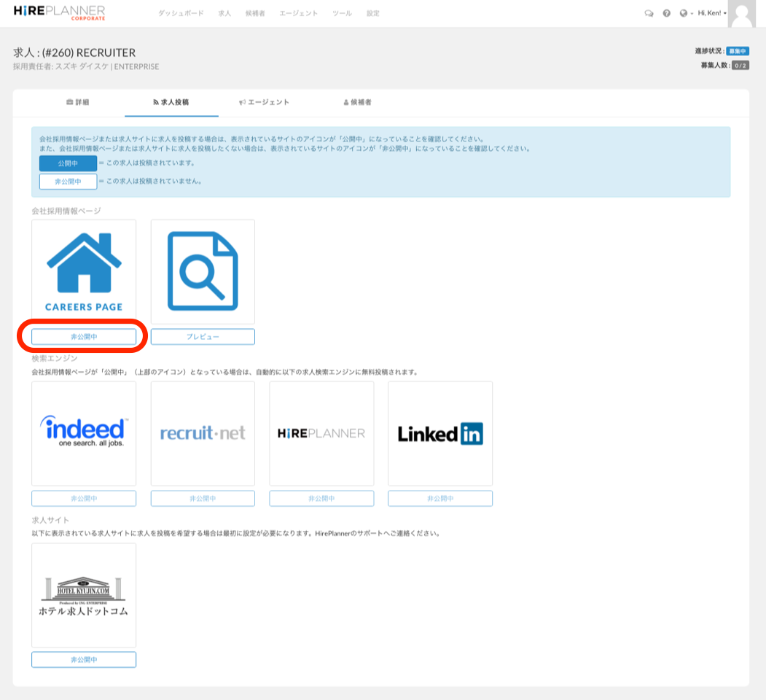The width and height of the screenshot is (766, 700).
Task: Click 非公開中 under ホテル求人ドットコム
Action: (83, 659)
